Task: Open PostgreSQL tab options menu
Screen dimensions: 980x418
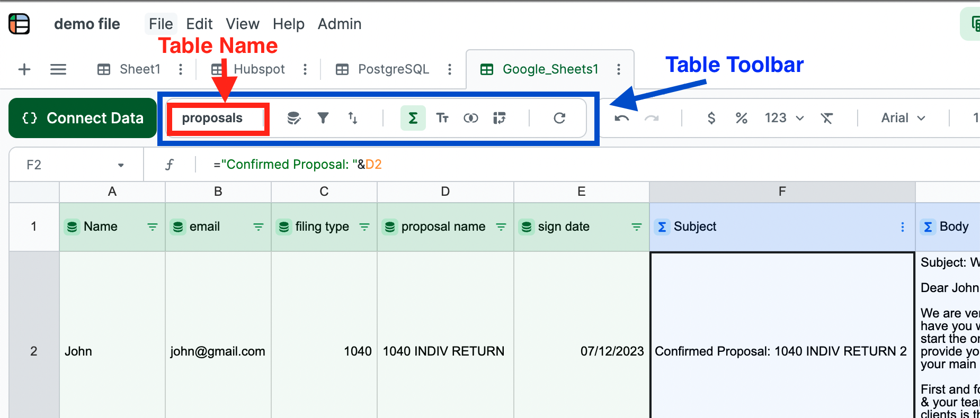Action: [450, 69]
